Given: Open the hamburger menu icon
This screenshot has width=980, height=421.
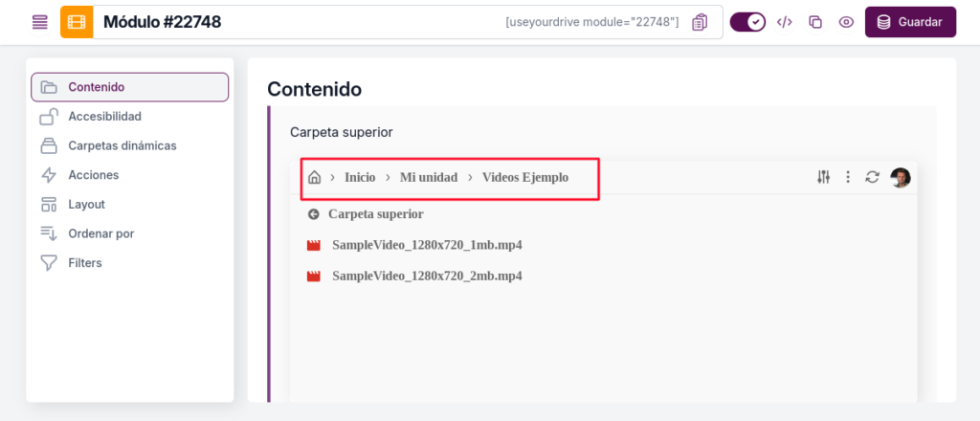Looking at the screenshot, I should [40, 23].
